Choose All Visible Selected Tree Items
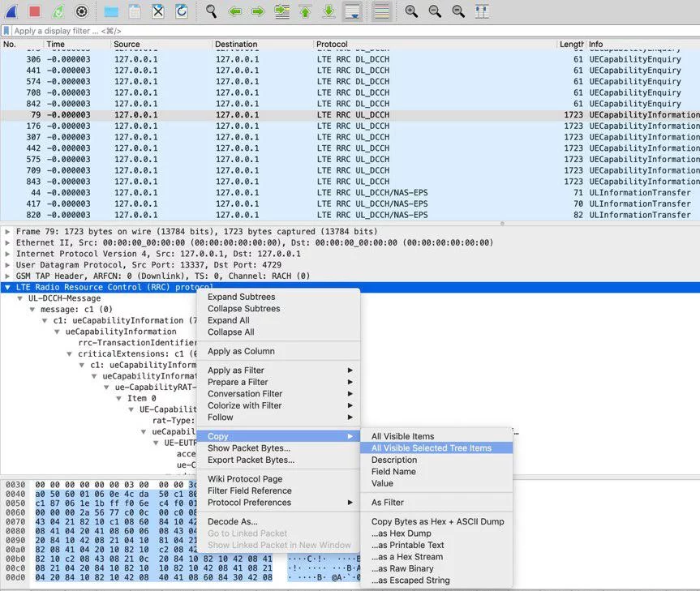Image resolution: width=700 pixels, height=591 pixels. pyautogui.click(x=431, y=448)
